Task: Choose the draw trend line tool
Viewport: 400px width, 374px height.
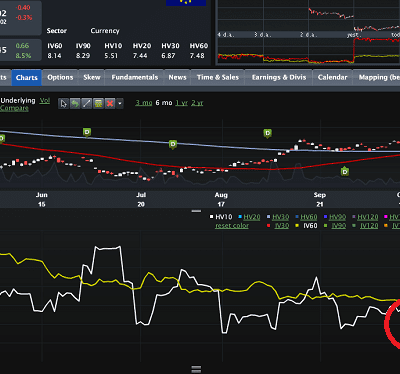Action: pyautogui.click(x=86, y=104)
